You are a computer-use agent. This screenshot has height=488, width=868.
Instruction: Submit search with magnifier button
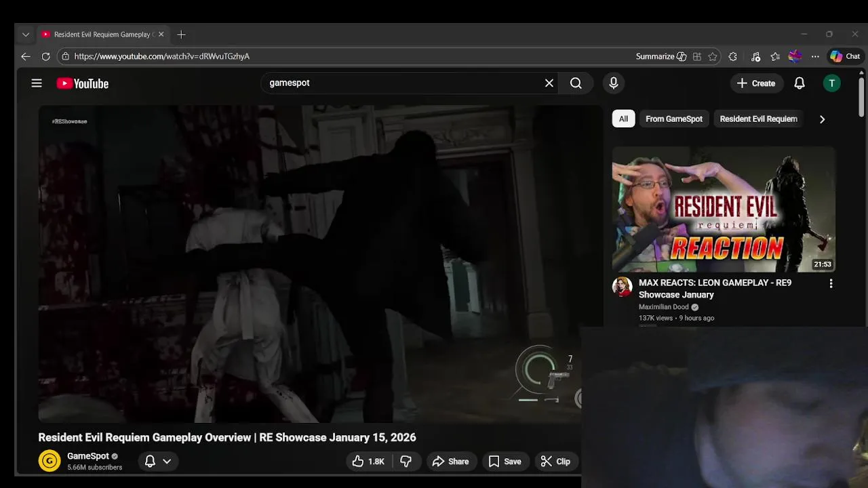[576, 83]
